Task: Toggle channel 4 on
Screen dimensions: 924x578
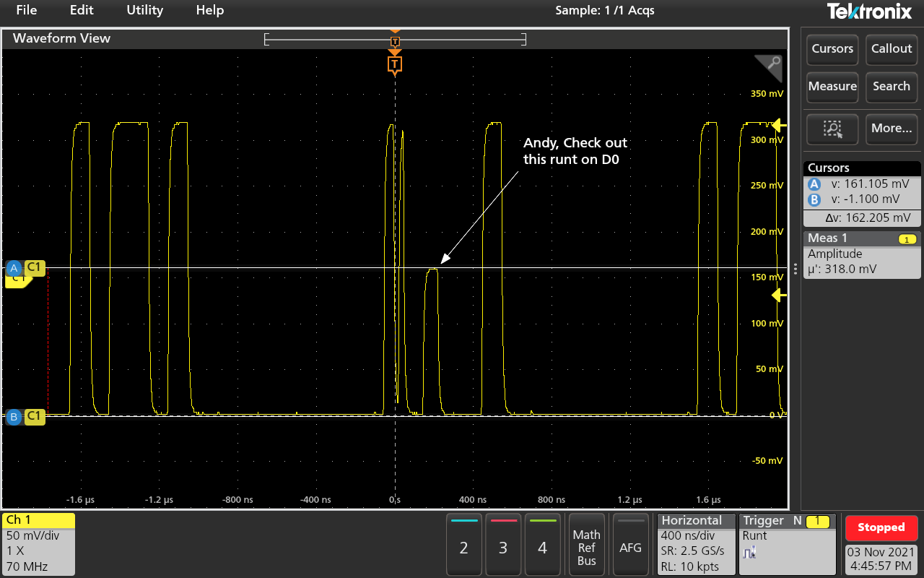Action: coord(542,543)
